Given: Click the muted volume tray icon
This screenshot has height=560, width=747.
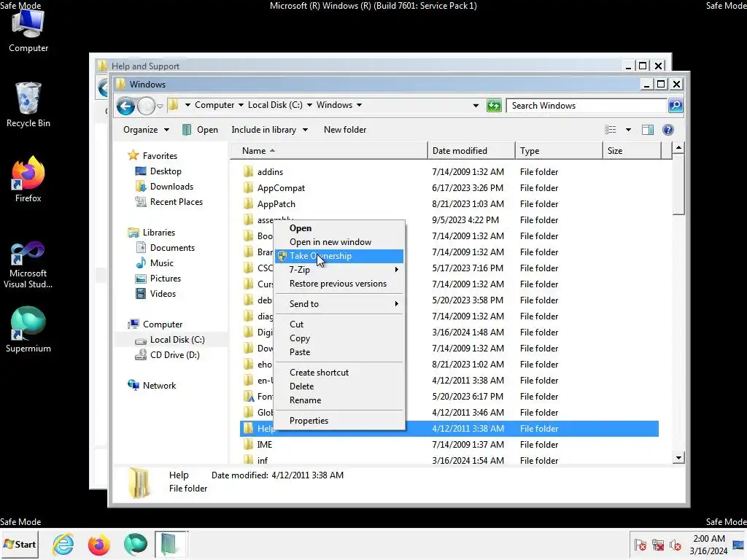Looking at the screenshot, I should coord(675,545).
